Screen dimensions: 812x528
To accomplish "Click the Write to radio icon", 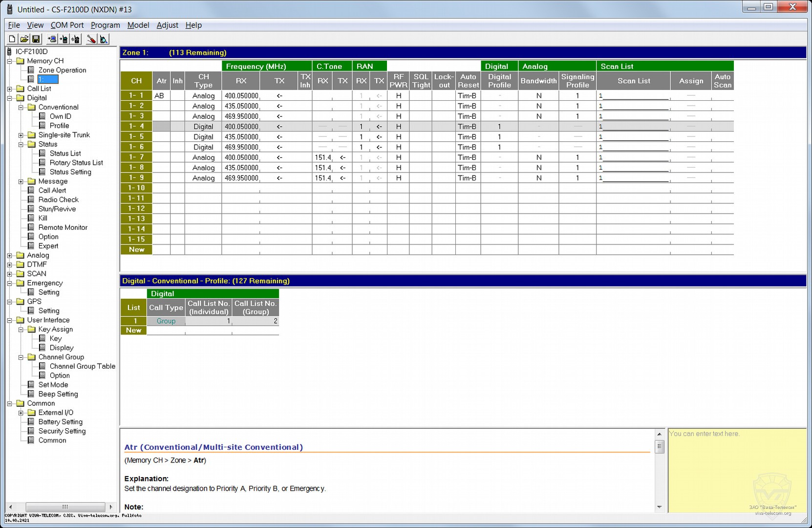I will click(x=64, y=39).
